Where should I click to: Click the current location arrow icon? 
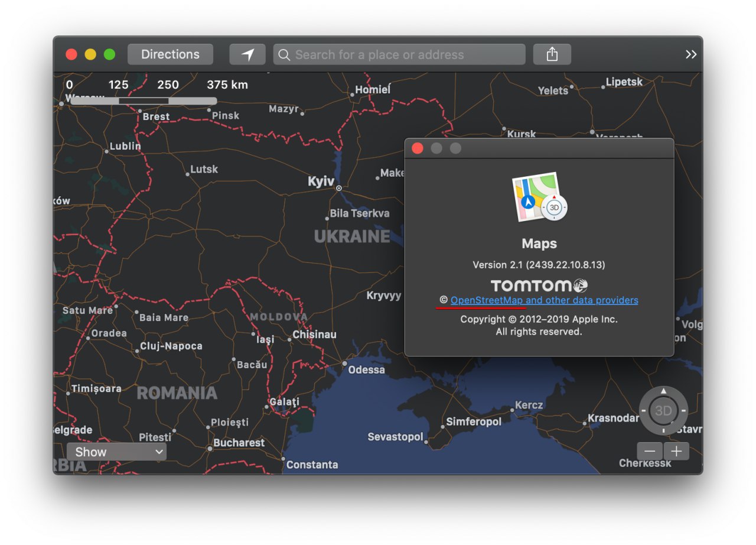pos(247,54)
